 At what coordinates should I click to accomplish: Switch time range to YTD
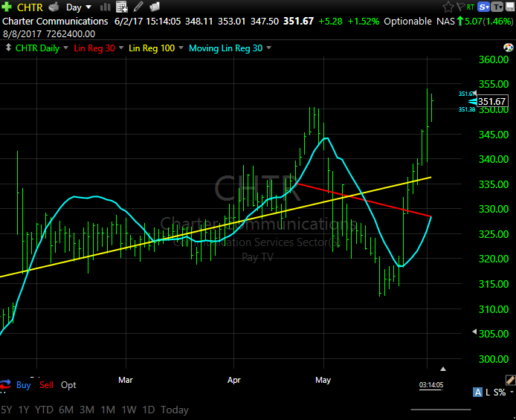[44, 410]
